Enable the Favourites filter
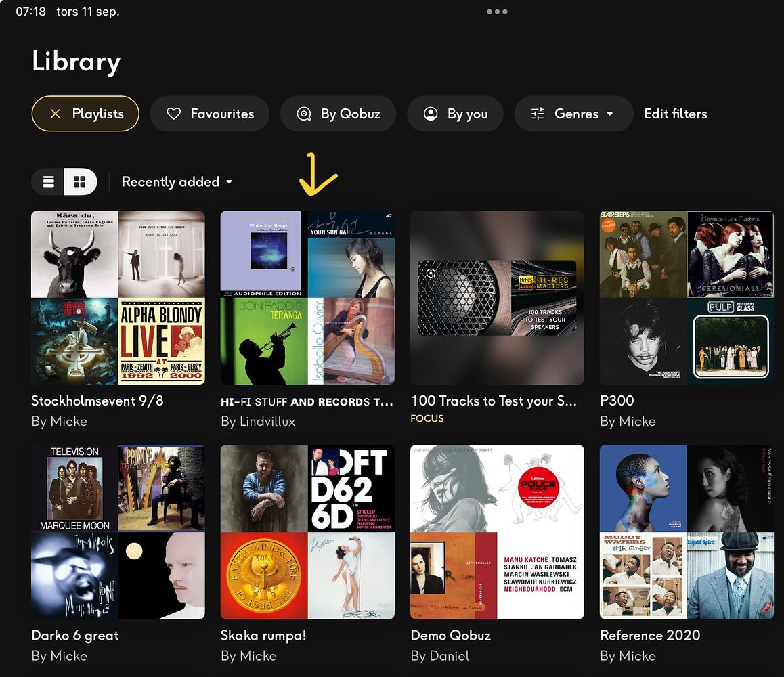Screen dimensions: 784x677 210,114
